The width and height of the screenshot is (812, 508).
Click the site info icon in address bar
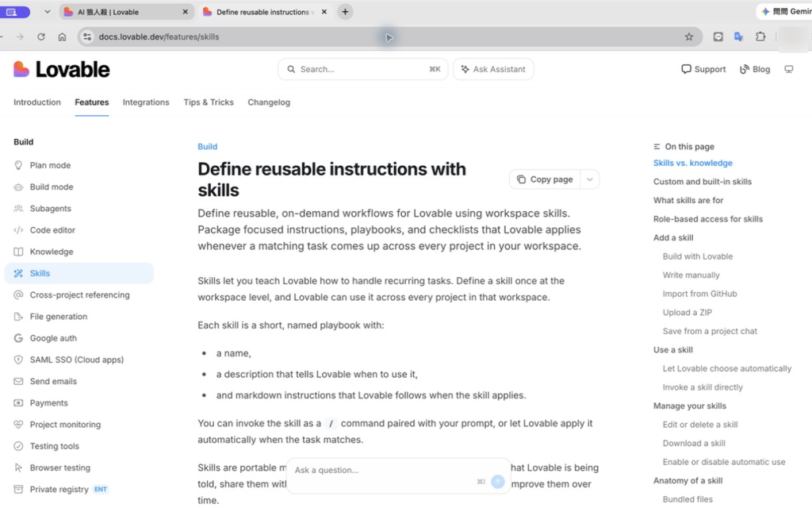(x=87, y=37)
